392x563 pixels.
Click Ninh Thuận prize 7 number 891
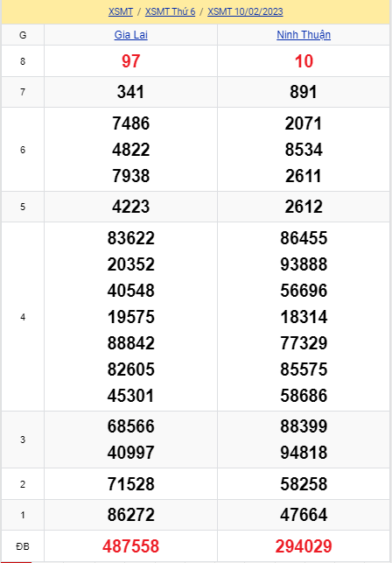pos(304,92)
